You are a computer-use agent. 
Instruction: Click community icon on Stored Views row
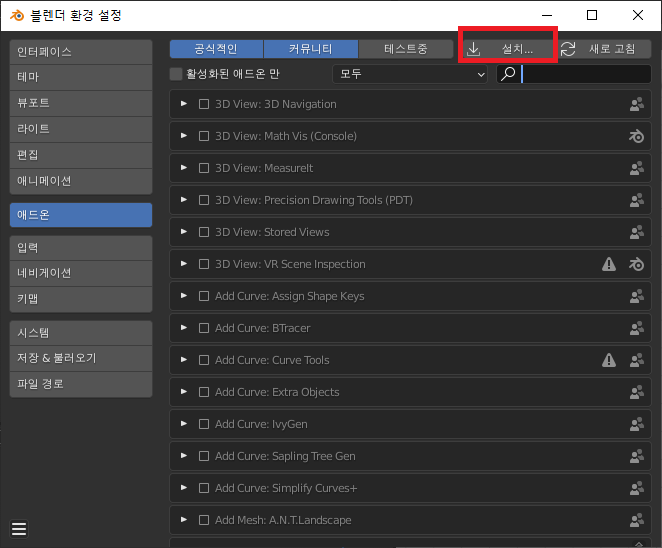tap(637, 232)
